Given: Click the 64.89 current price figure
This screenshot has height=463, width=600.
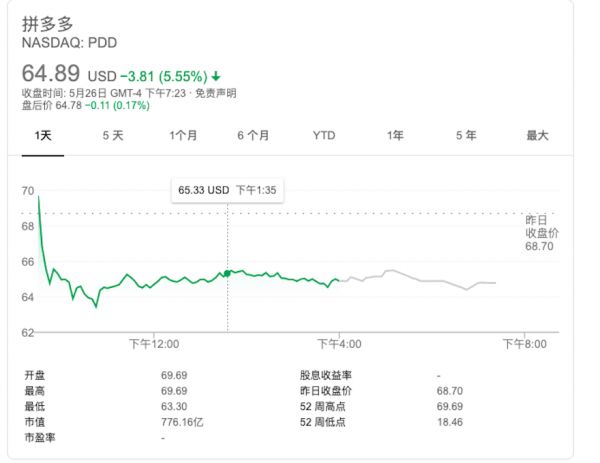Looking at the screenshot, I should click(x=53, y=75).
